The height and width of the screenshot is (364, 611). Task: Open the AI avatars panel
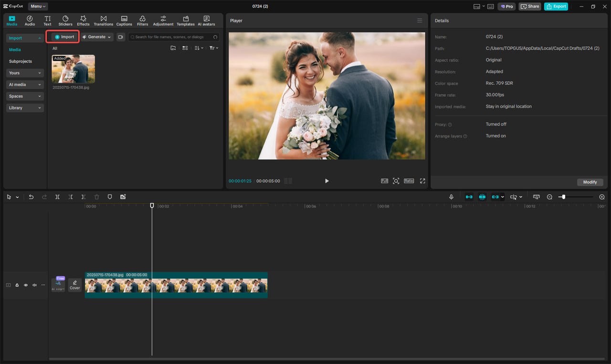click(206, 20)
